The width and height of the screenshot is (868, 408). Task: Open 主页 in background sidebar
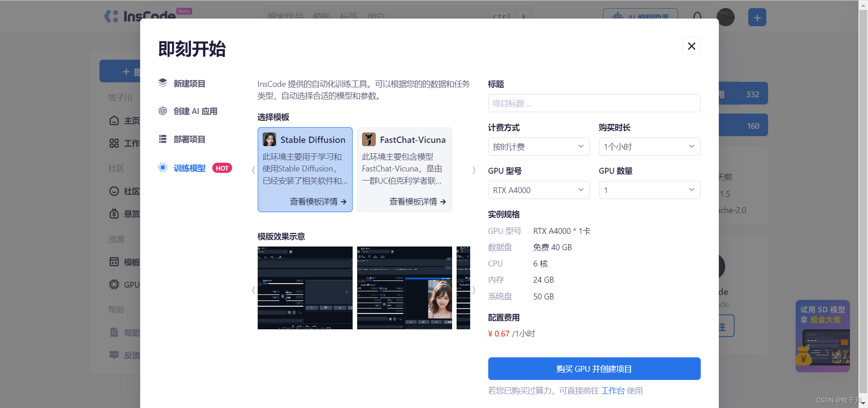click(125, 120)
